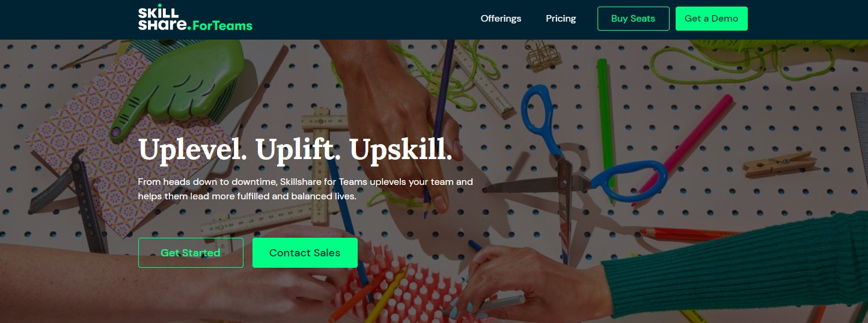Select the Contact Sales button
Image resolution: width=868 pixels, height=323 pixels.
pyautogui.click(x=305, y=253)
